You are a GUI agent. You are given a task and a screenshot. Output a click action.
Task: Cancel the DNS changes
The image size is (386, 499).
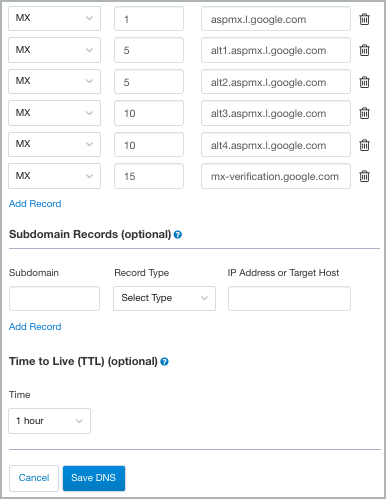(34, 478)
